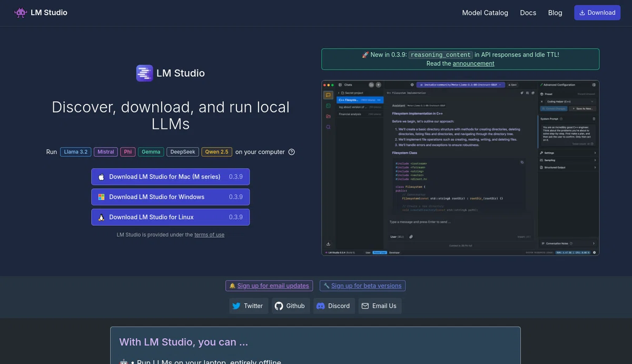Image resolution: width=632 pixels, height=364 pixels.
Task: Select red folder sidebar icon in app preview
Action: click(x=328, y=116)
